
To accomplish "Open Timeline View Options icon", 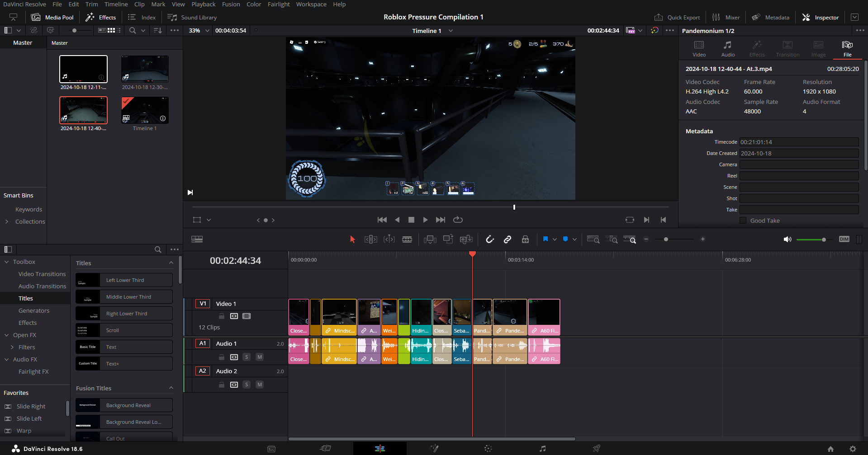I will click(197, 239).
